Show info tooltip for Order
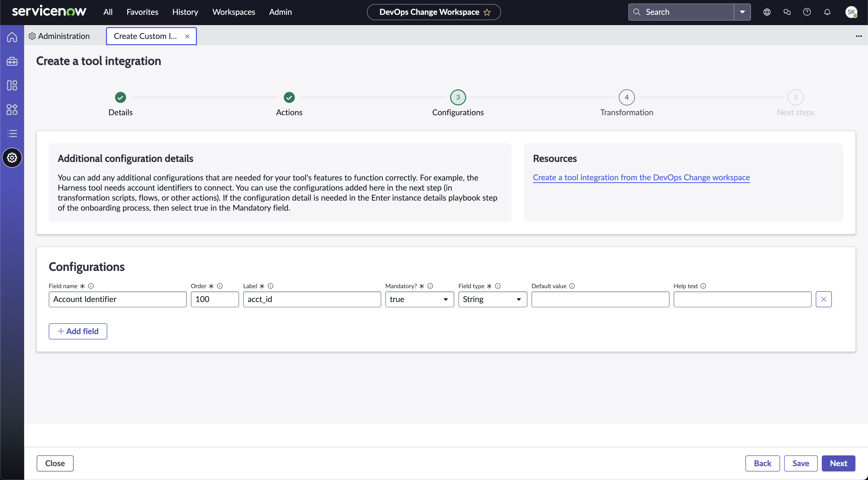 [220, 286]
